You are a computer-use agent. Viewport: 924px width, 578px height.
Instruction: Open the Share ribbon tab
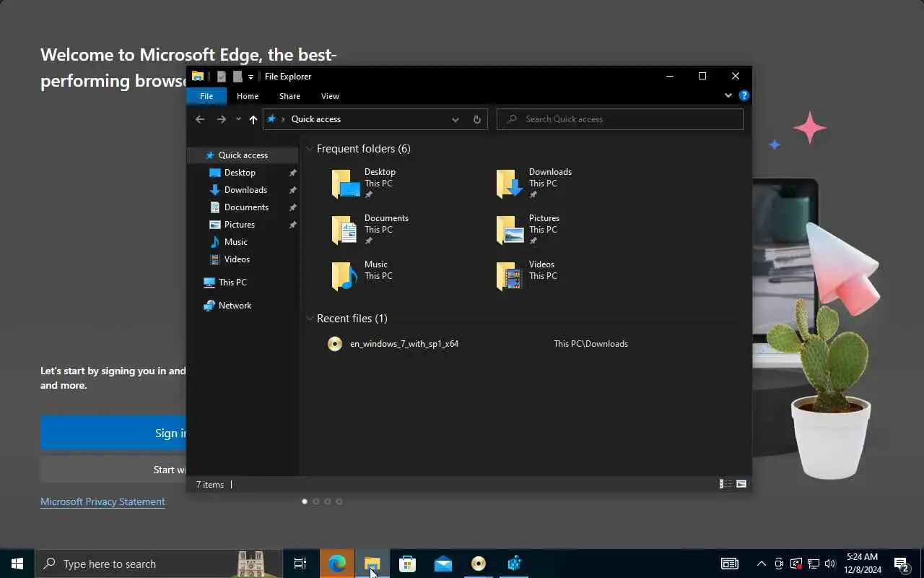pos(289,96)
